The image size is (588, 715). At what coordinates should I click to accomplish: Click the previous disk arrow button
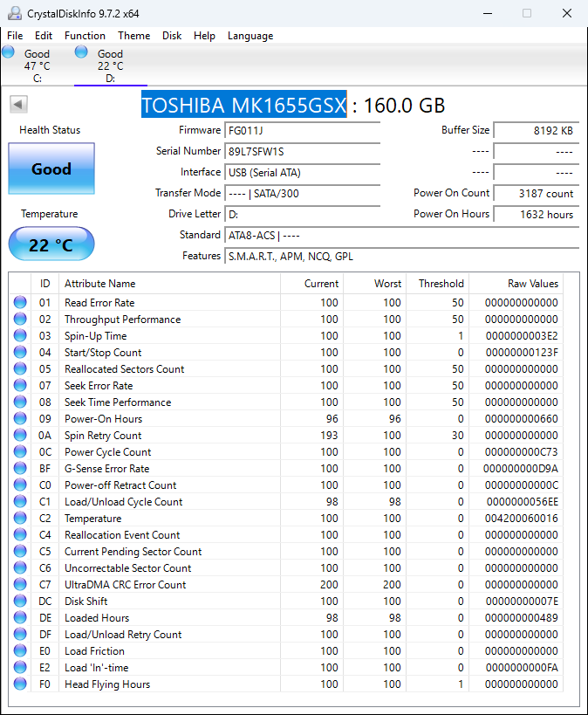[x=18, y=105]
